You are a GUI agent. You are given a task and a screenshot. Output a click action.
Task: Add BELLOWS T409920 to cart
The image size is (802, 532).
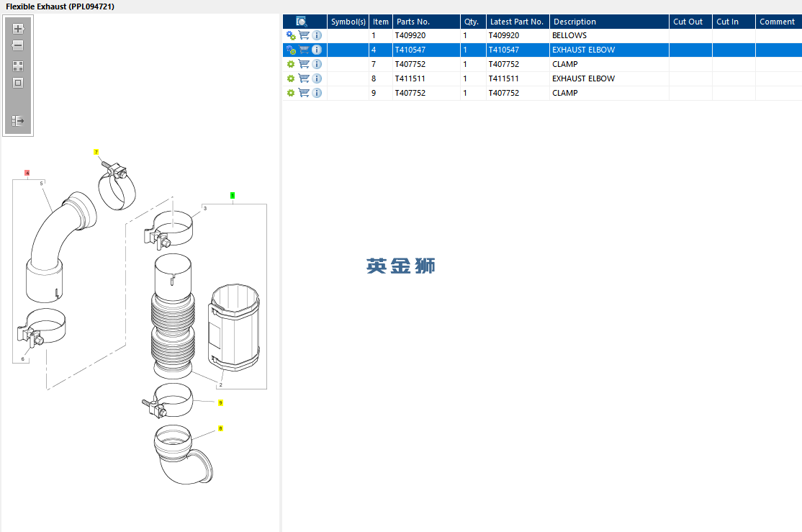coord(304,35)
